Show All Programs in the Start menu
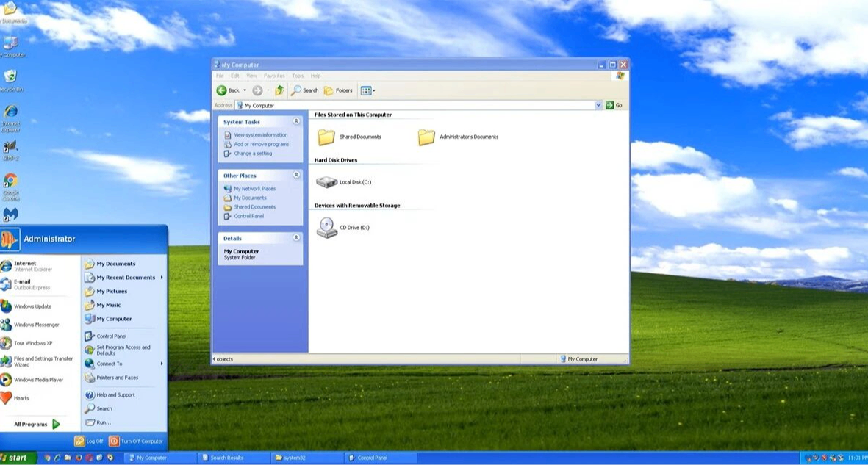Image resolution: width=868 pixels, height=465 pixels. click(37, 424)
